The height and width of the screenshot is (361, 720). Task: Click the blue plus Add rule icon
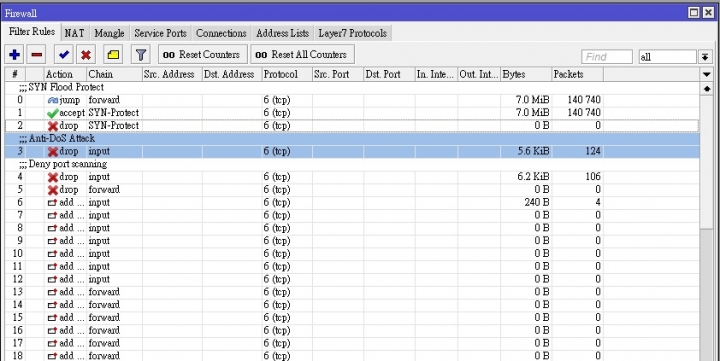point(14,55)
